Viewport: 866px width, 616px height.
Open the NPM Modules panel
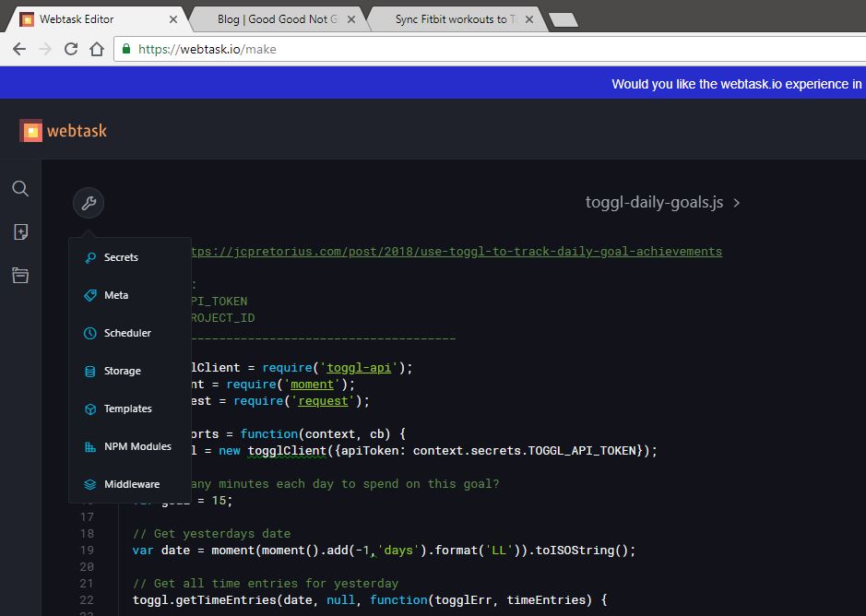(x=136, y=445)
